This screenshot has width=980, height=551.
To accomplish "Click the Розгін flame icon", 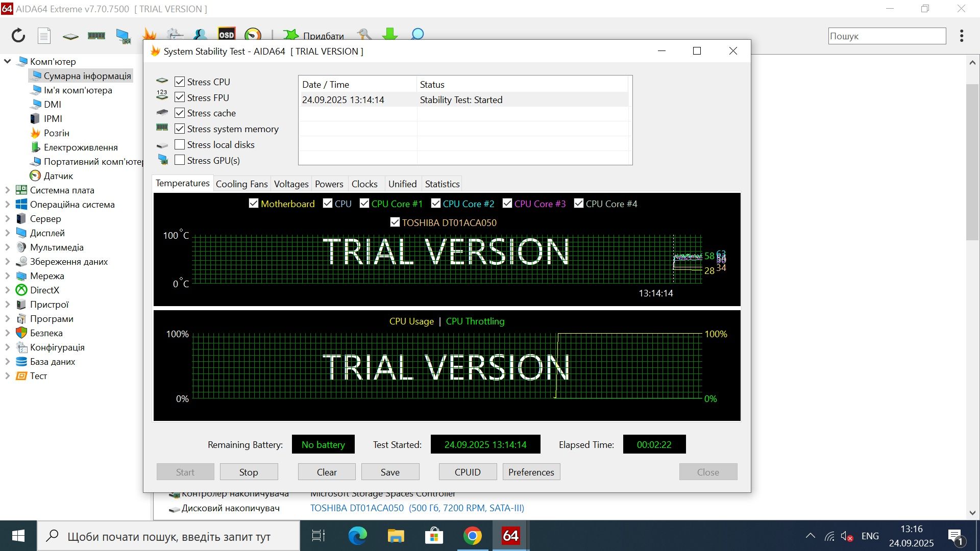I will click(35, 133).
